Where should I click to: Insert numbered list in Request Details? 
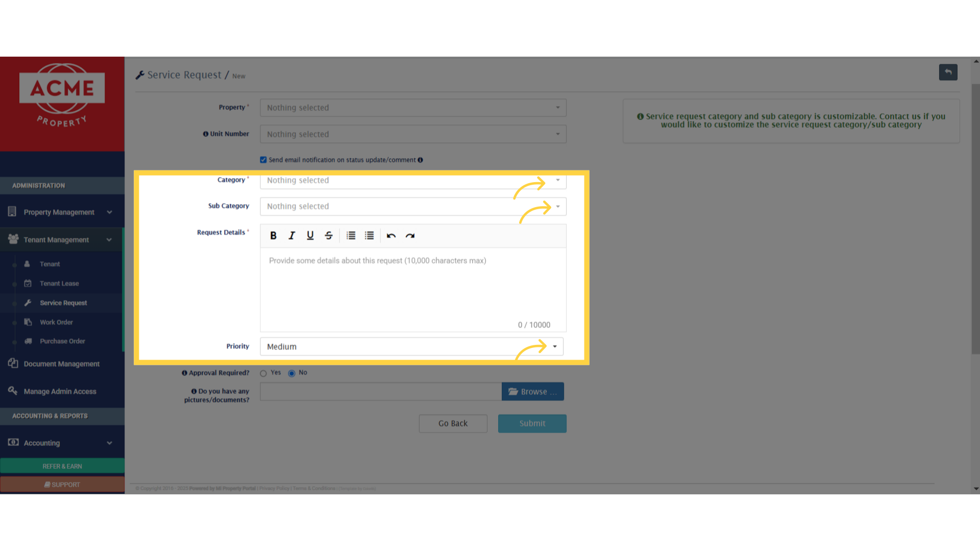coord(351,235)
